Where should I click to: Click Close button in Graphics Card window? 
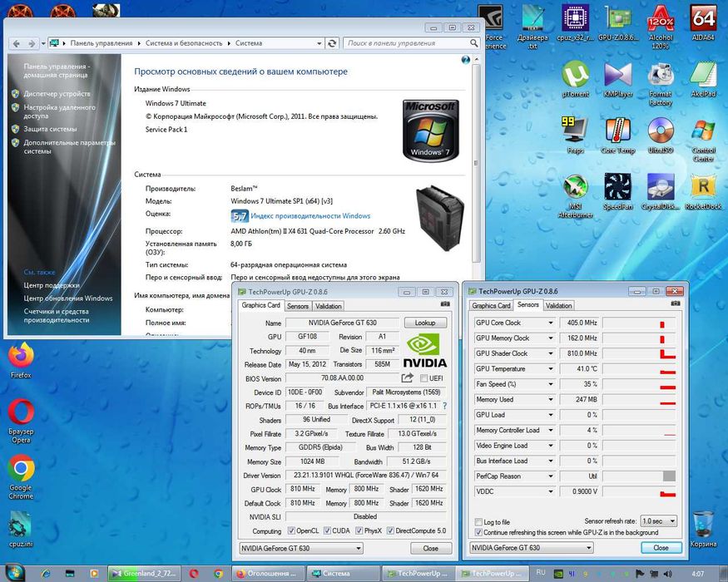tap(430, 548)
